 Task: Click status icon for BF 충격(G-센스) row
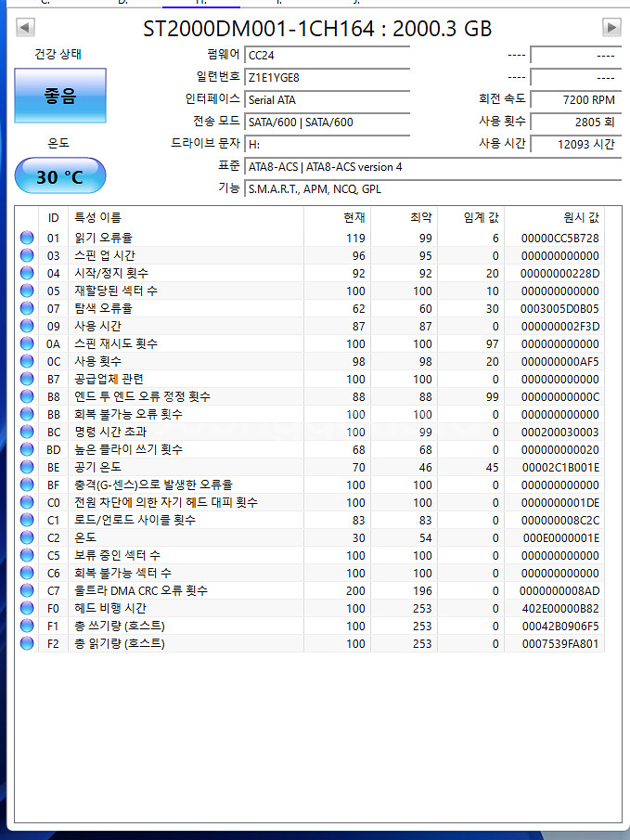coord(27,485)
